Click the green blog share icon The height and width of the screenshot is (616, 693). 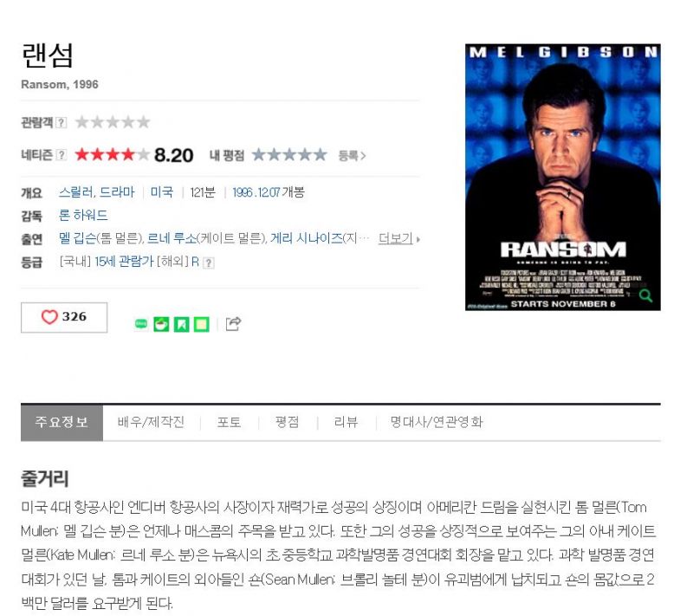141,324
